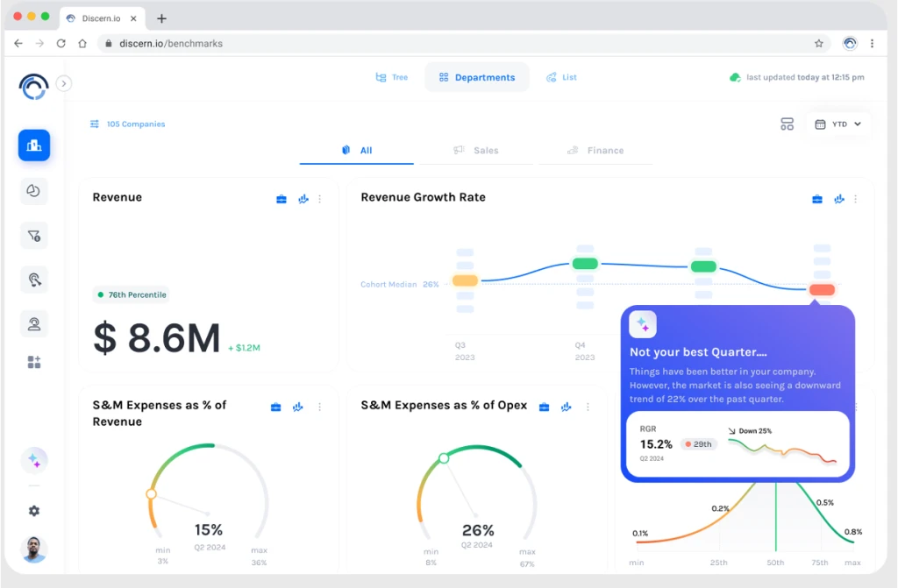898x588 pixels.
Task: Switch to Tree view
Action: pos(391,77)
